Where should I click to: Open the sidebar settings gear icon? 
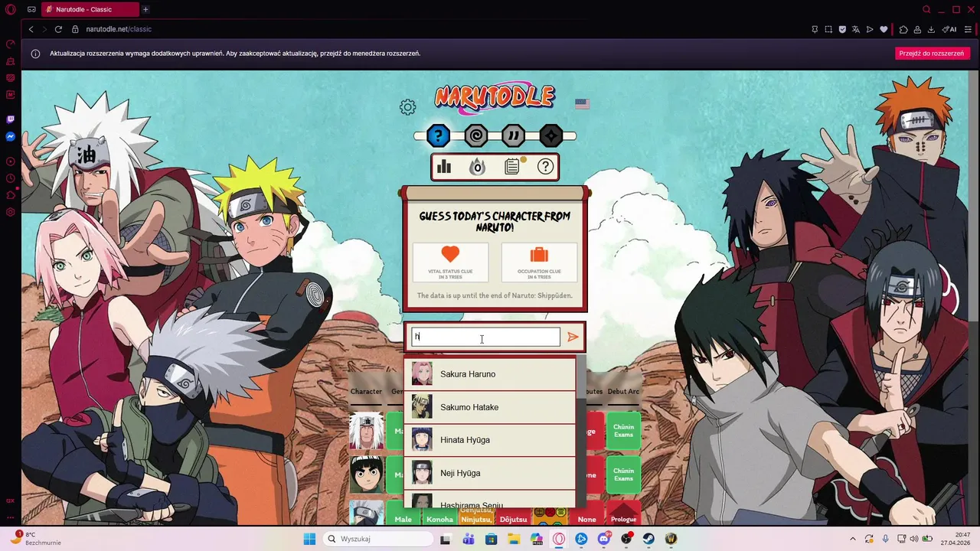coord(11,212)
